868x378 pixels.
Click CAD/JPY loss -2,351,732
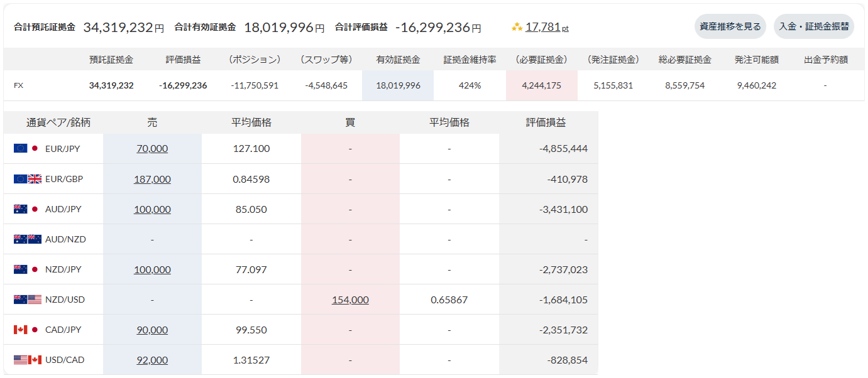pyautogui.click(x=563, y=330)
